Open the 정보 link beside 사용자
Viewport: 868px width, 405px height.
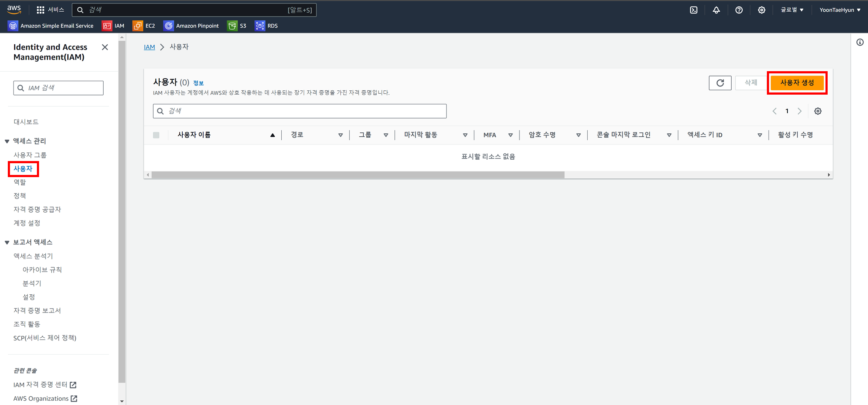198,83
